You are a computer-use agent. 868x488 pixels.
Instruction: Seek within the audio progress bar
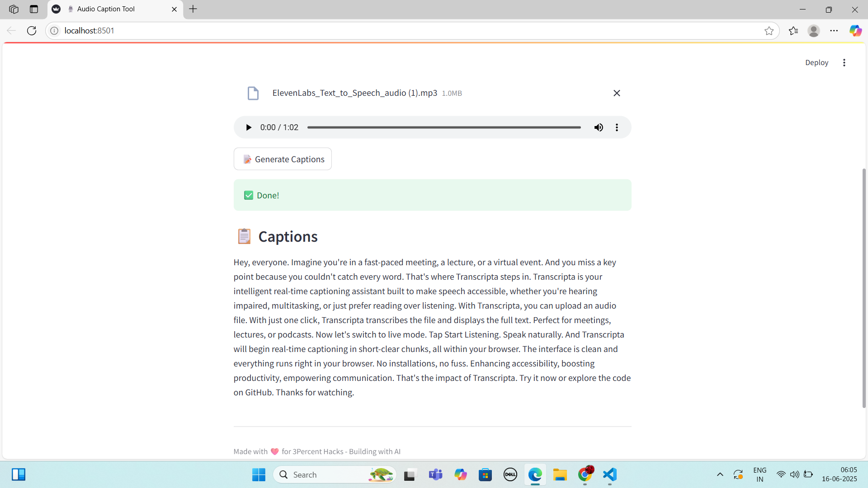click(443, 127)
